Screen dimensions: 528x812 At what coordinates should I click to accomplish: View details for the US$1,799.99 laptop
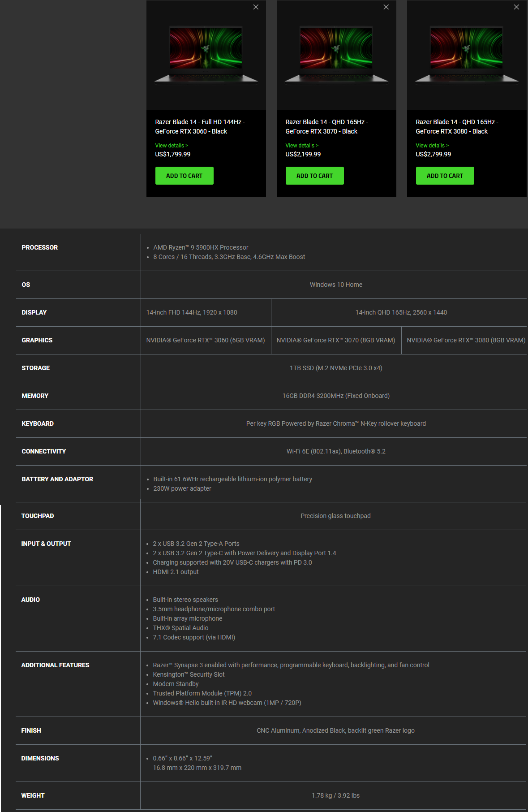172,146
